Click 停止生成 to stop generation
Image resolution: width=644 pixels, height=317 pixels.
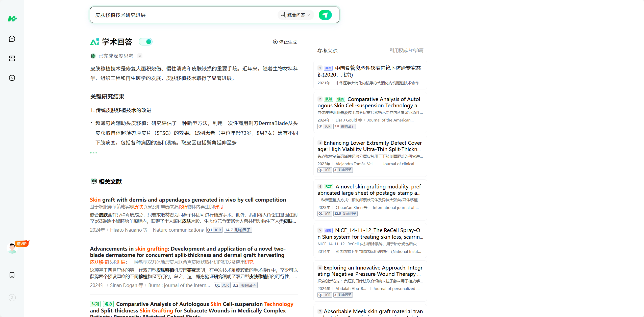[x=285, y=42]
